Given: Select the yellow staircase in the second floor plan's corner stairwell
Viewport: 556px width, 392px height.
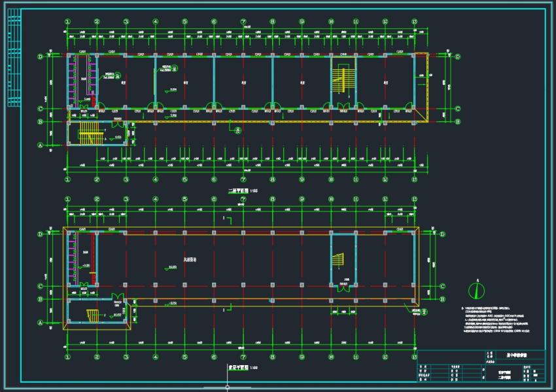Looking at the screenshot, I should tap(91, 134).
